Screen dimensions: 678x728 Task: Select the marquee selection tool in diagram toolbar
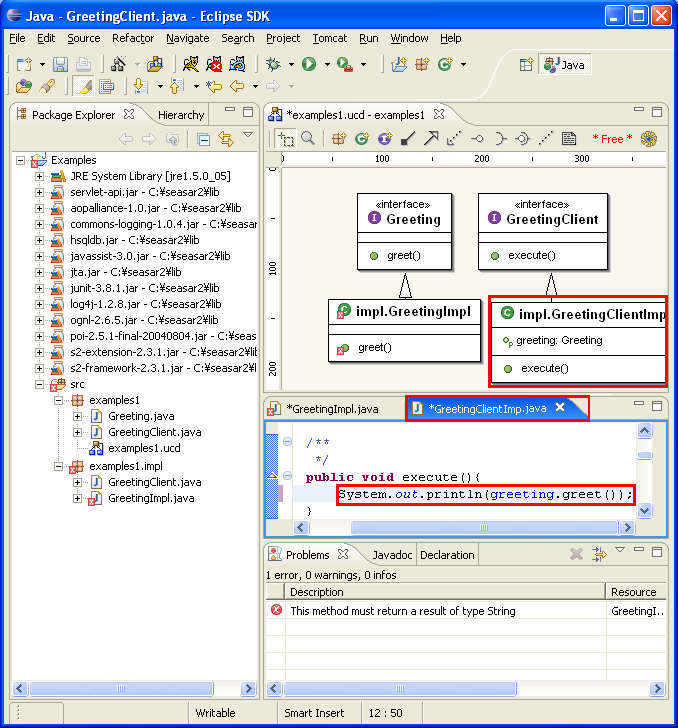pos(287,139)
